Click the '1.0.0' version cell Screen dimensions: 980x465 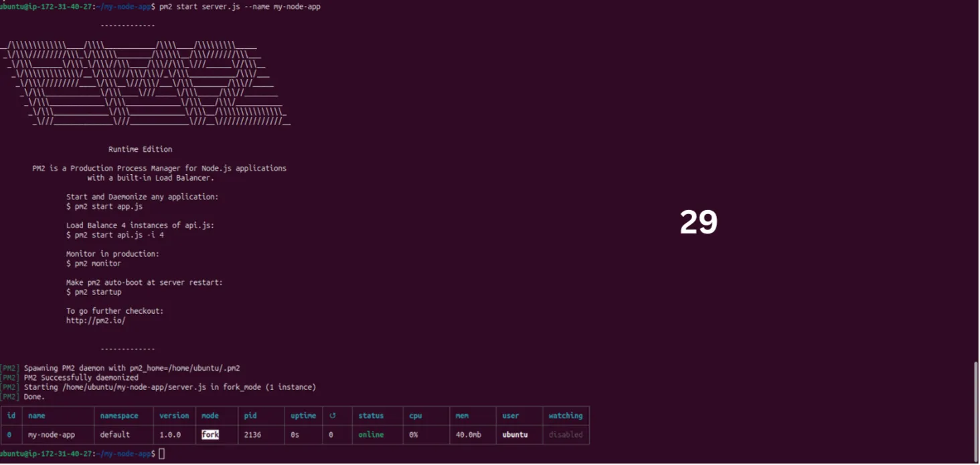tap(170, 435)
